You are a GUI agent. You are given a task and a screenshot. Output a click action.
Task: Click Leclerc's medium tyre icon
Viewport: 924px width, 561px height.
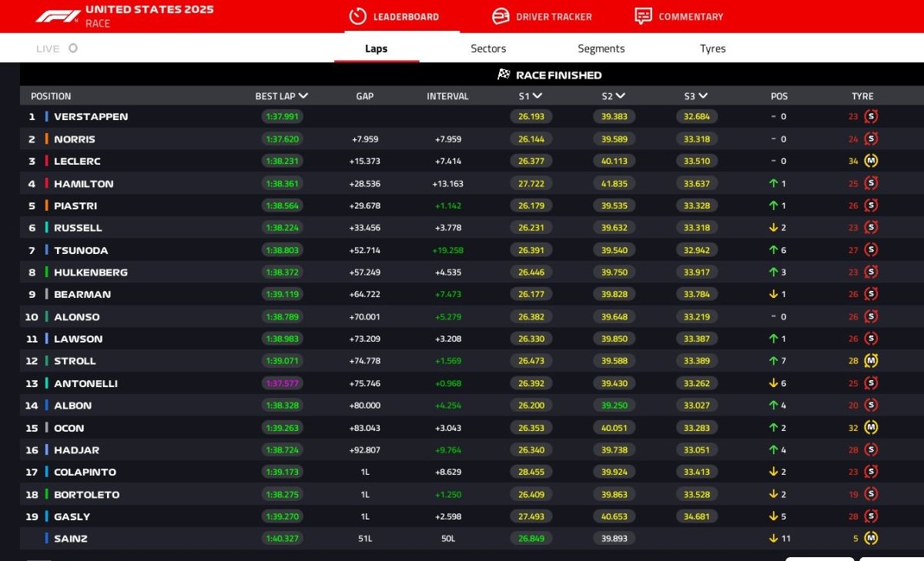click(x=871, y=161)
